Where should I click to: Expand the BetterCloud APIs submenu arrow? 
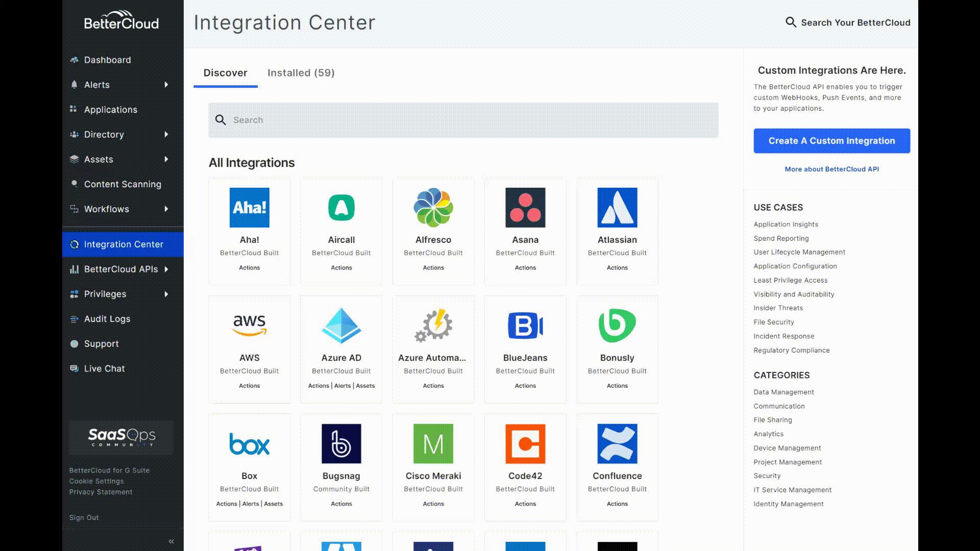tap(166, 269)
